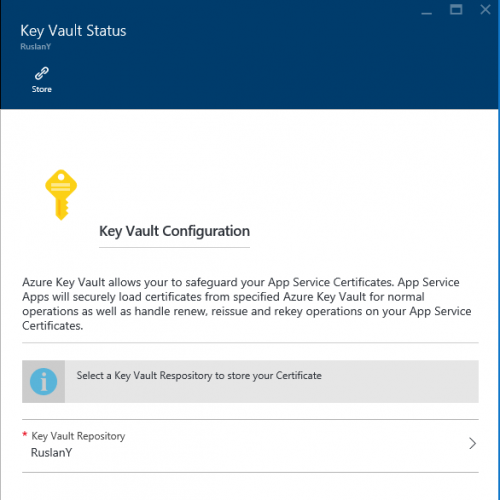Click the dark blue blade header area
The image size is (500, 500).
coord(250,54)
